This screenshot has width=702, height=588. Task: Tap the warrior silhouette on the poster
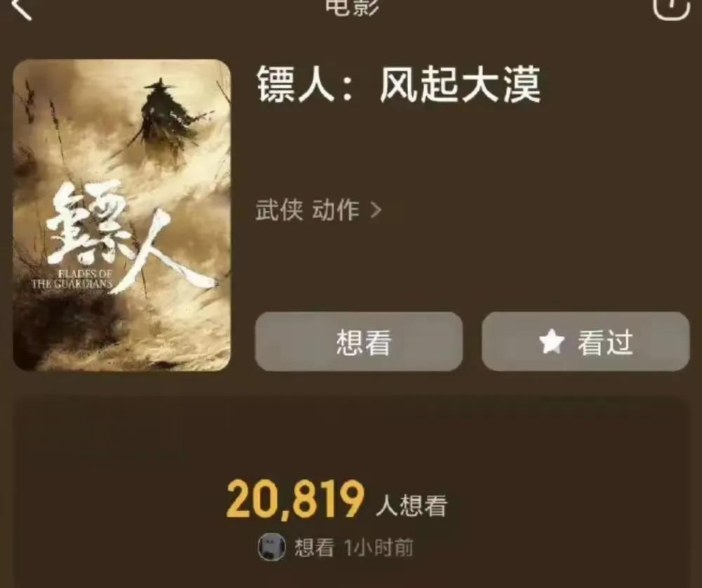[x=165, y=119]
